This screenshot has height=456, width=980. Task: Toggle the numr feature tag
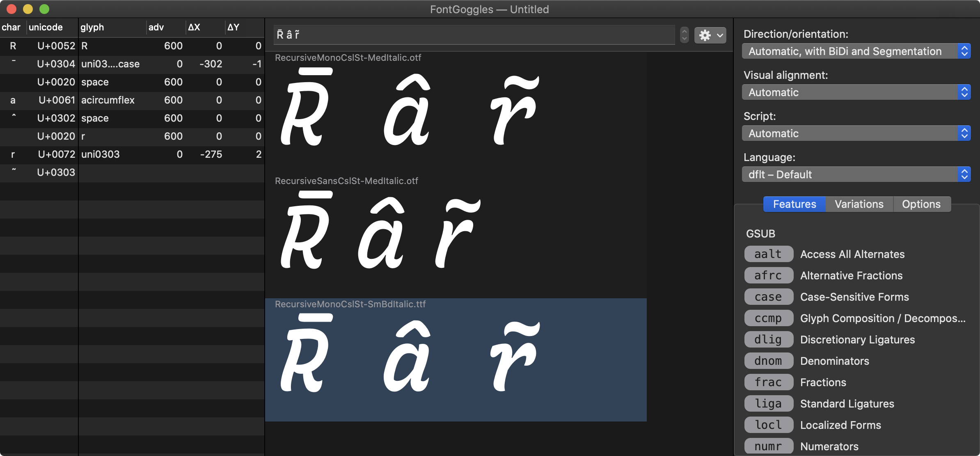click(x=769, y=446)
